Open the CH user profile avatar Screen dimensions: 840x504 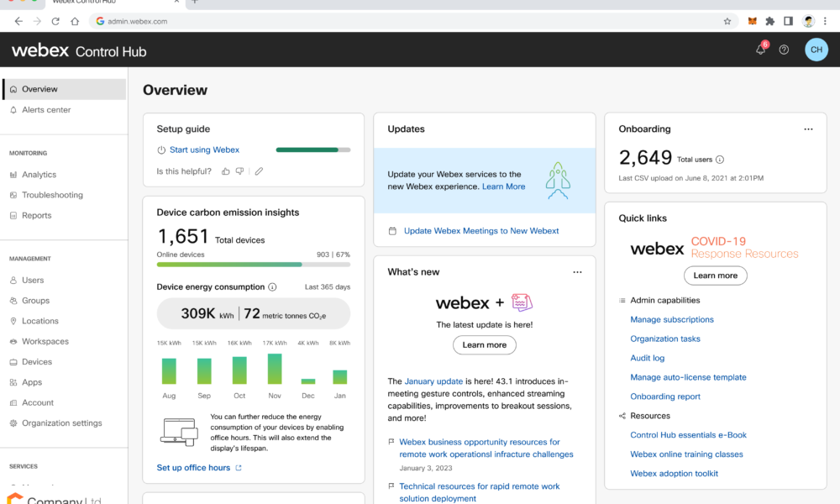[816, 50]
